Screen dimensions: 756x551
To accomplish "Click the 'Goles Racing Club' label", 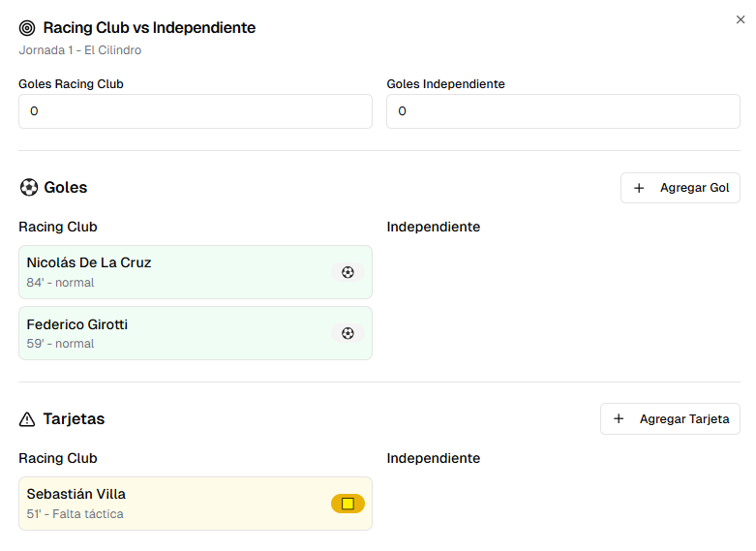I will tap(71, 84).
